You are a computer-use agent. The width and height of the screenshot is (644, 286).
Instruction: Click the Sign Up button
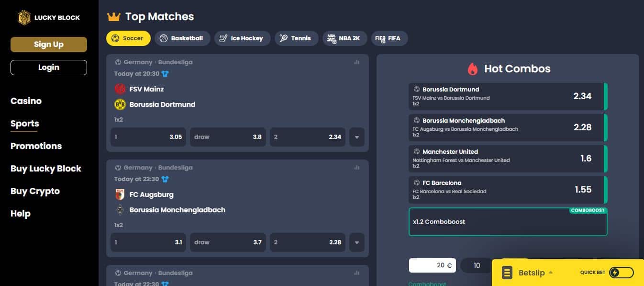click(x=49, y=45)
